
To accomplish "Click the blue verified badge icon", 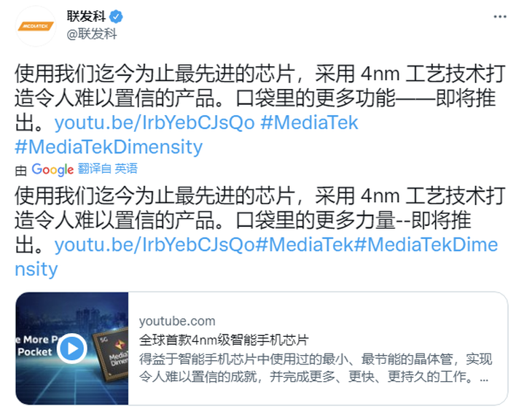I will tap(116, 17).
